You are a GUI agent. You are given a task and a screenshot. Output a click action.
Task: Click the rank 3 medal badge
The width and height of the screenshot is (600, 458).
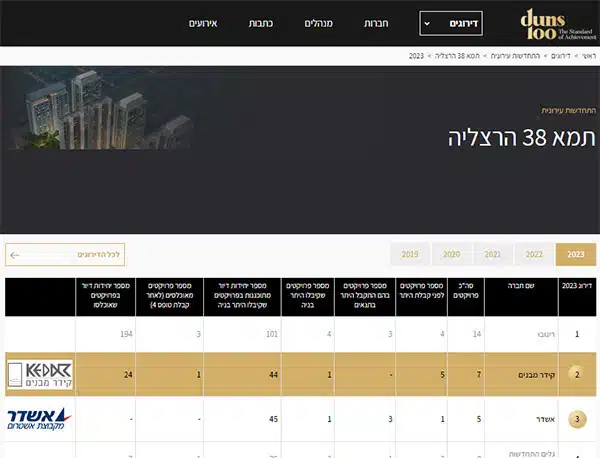coord(577,419)
